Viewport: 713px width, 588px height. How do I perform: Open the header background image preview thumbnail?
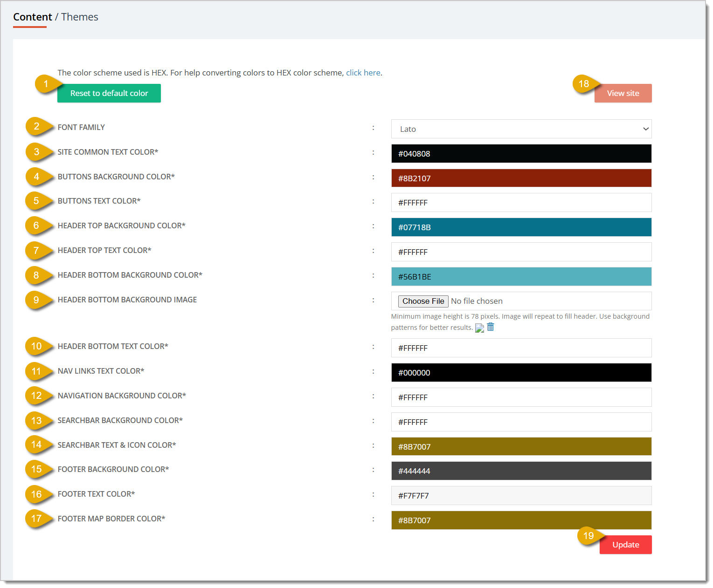(479, 328)
